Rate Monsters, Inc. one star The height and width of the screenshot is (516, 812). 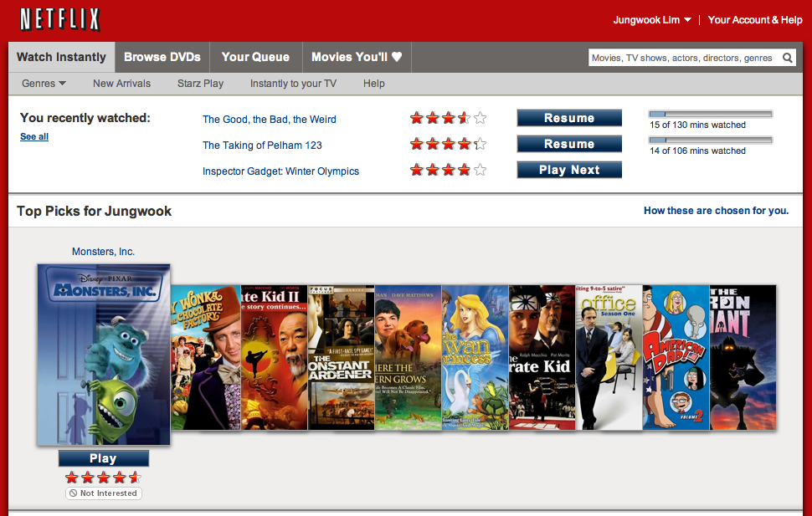tap(71, 478)
